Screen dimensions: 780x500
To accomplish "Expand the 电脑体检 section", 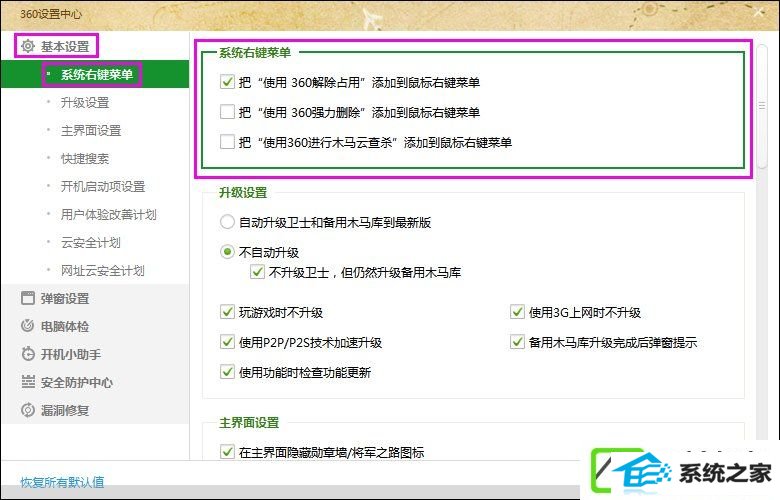I will [65, 326].
